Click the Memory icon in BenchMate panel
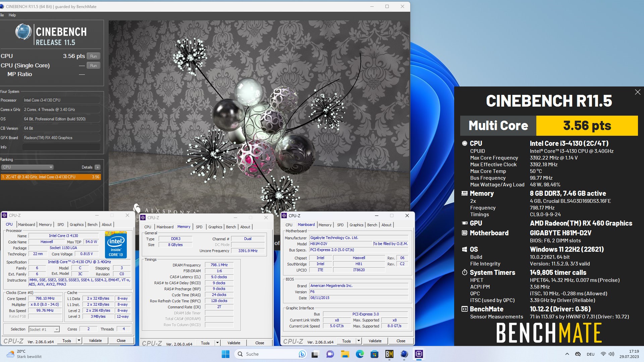Viewport: 644px width, 362px height. click(465, 193)
